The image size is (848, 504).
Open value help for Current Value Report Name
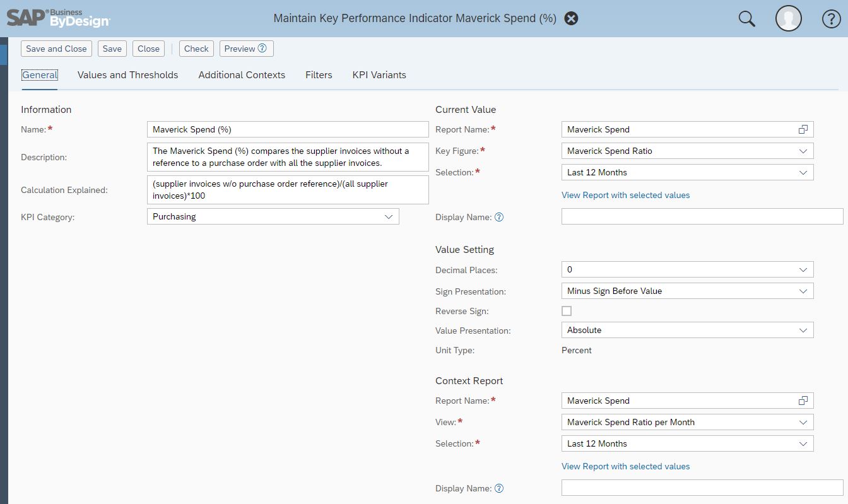click(803, 129)
